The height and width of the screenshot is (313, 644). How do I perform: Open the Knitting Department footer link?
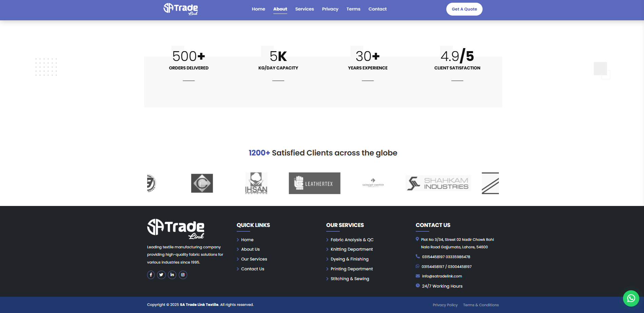click(352, 249)
